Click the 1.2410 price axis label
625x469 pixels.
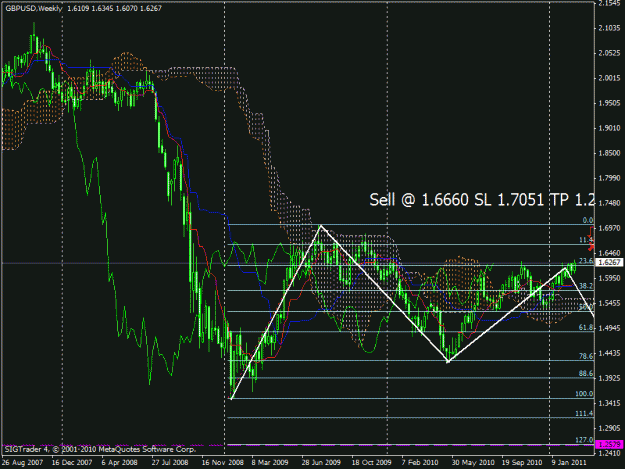tap(609, 453)
